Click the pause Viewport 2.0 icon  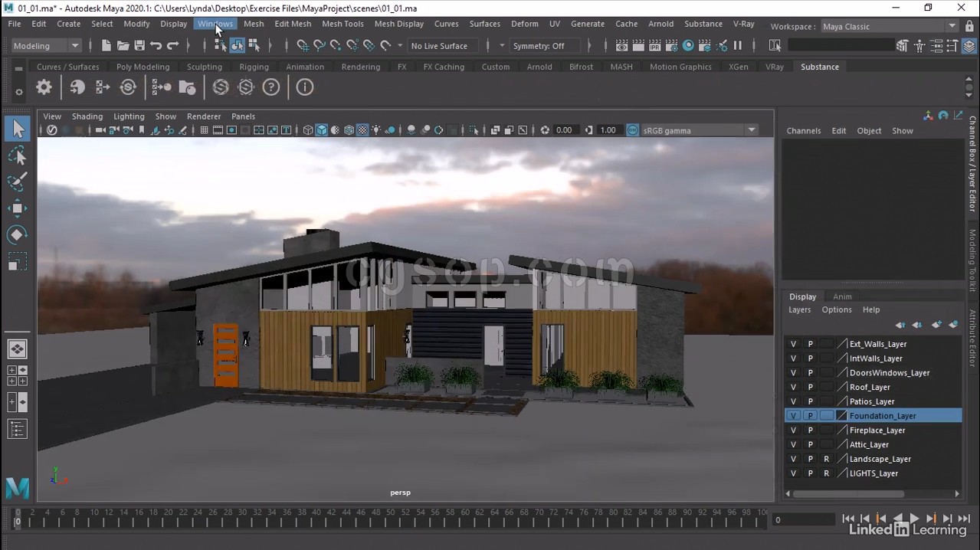click(738, 46)
